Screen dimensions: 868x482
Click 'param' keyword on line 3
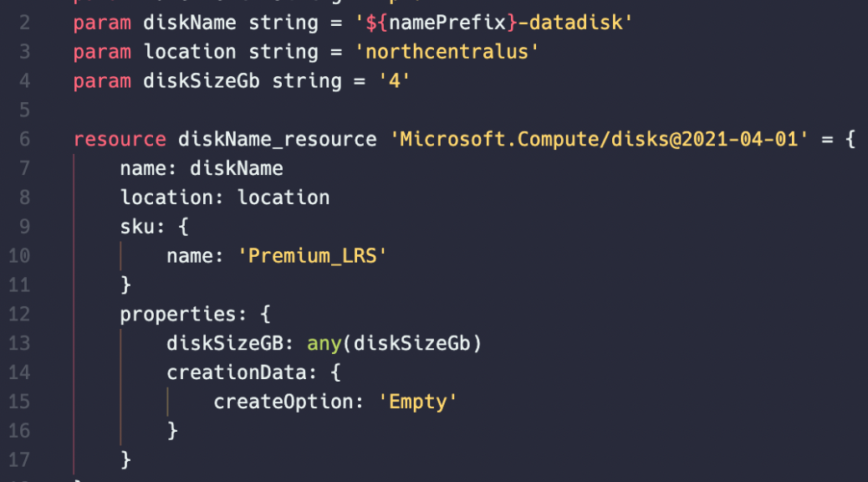pyautogui.click(x=102, y=53)
